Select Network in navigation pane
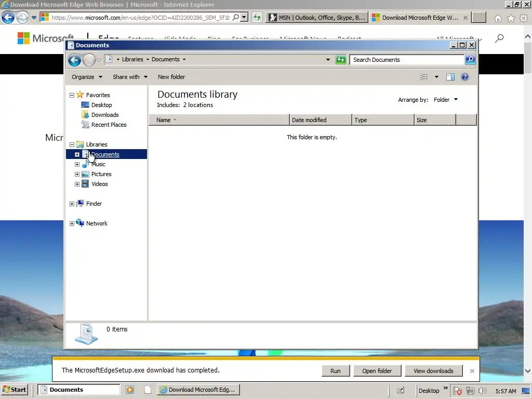This screenshot has width=532, height=399. pyautogui.click(x=96, y=223)
